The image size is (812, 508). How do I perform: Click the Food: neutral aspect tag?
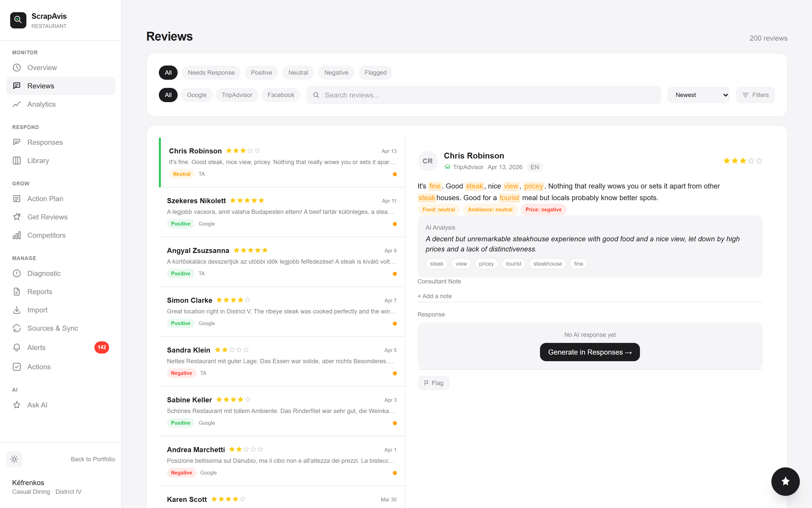coord(438,210)
